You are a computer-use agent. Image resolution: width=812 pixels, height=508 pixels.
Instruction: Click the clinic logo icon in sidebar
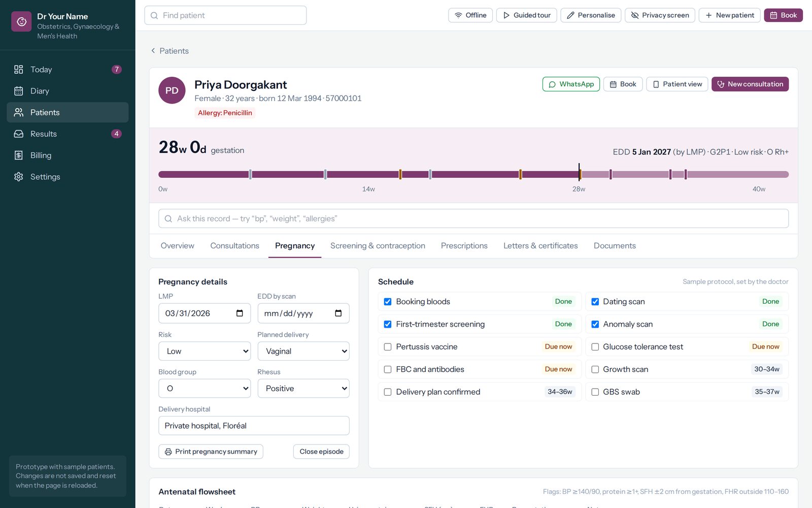pos(21,21)
